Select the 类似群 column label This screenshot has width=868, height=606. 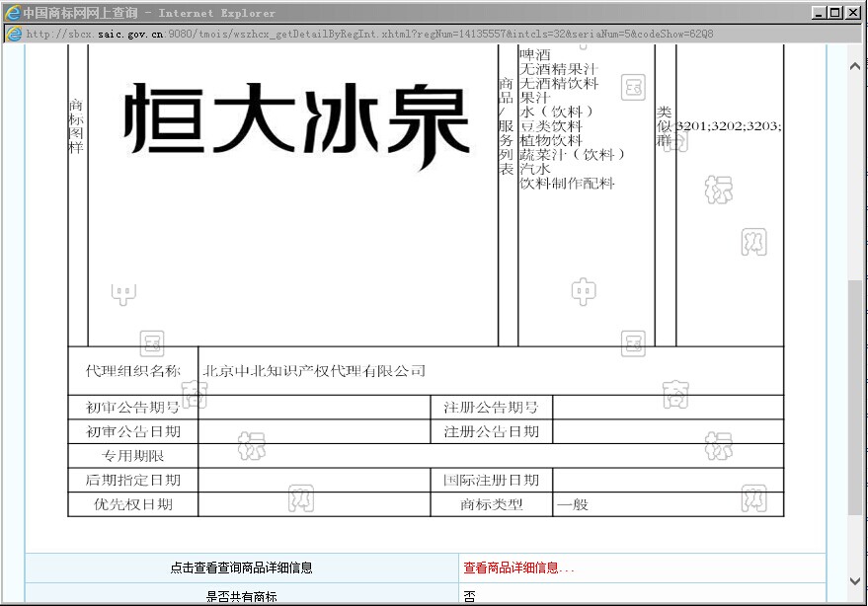click(x=665, y=126)
